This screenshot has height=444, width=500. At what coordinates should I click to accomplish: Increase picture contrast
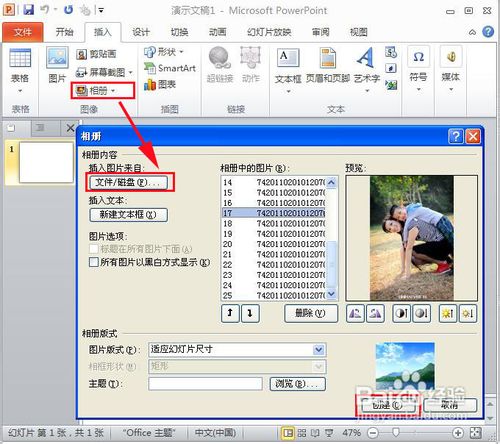tap(401, 313)
